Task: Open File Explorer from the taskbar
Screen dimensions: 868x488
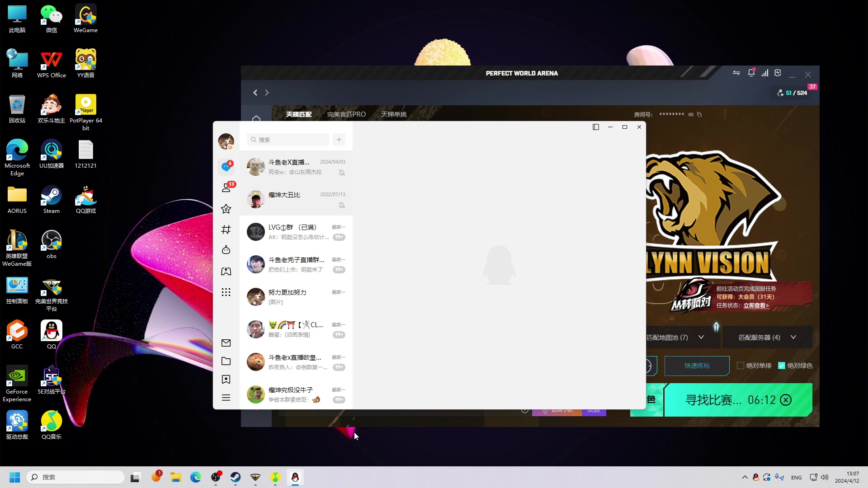Action: coord(176,477)
